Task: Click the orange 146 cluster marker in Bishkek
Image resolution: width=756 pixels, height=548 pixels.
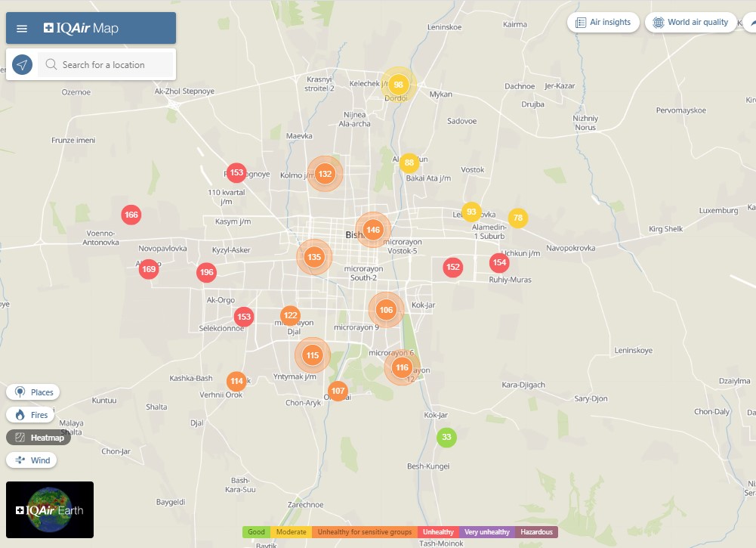Action: [x=372, y=230]
